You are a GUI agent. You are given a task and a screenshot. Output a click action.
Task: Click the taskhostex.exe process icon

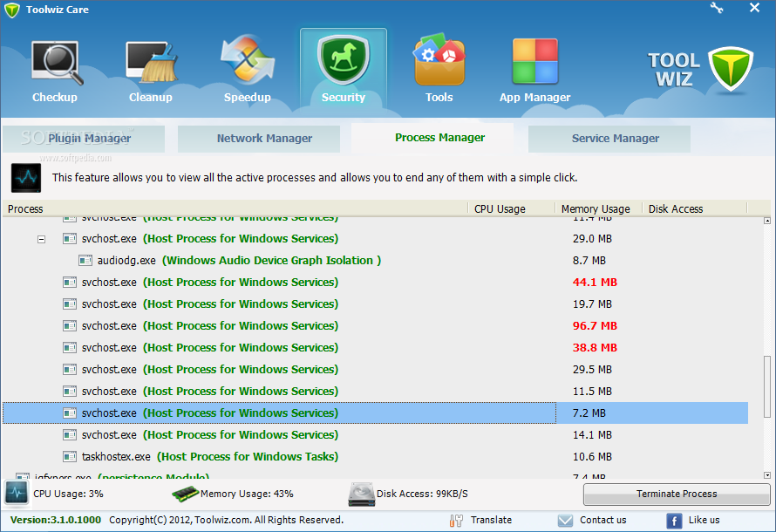coord(70,456)
